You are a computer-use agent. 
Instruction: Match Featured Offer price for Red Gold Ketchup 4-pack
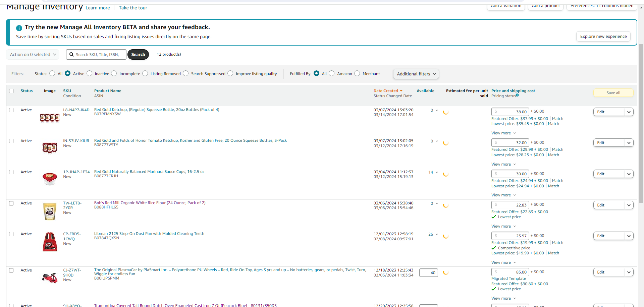click(557, 119)
